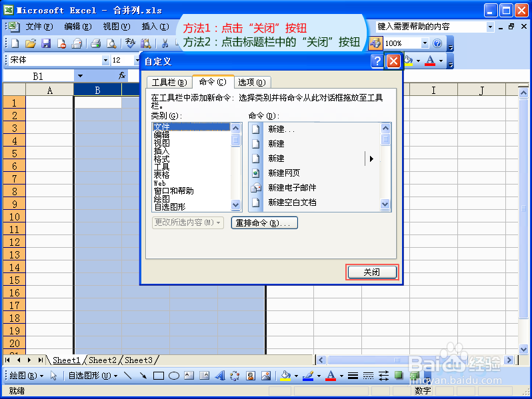The image size is (532, 399).
Task: Select 新建电子邮件 command in list
Action: tap(292, 188)
